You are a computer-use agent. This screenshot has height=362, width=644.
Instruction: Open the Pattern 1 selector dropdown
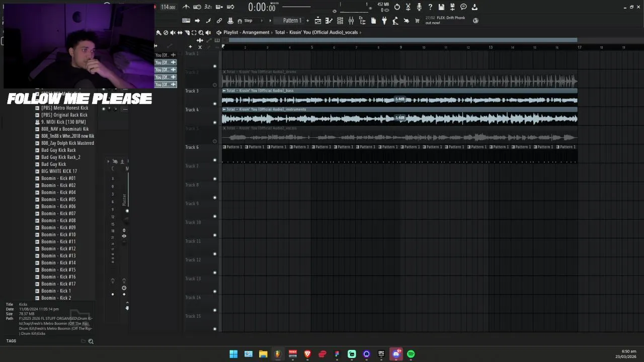click(x=292, y=21)
